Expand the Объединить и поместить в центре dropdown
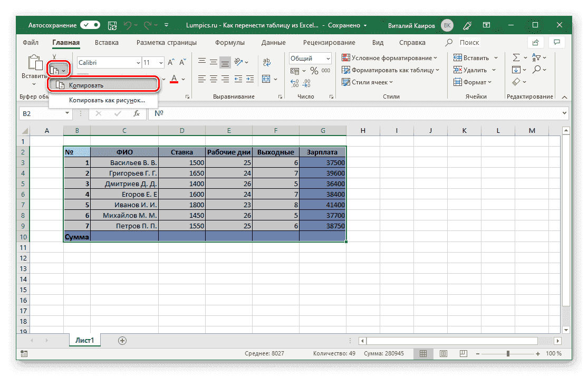The image size is (588, 376). (275, 79)
